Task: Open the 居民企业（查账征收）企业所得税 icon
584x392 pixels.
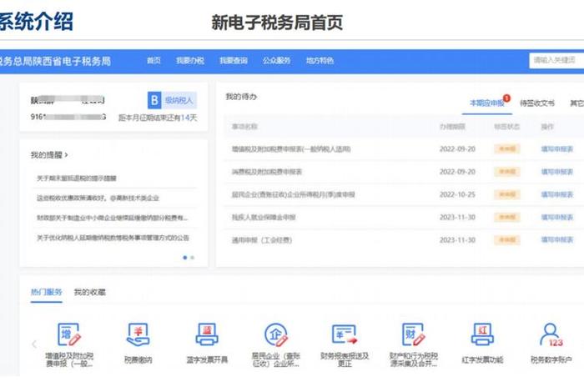Action: tap(275, 334)
